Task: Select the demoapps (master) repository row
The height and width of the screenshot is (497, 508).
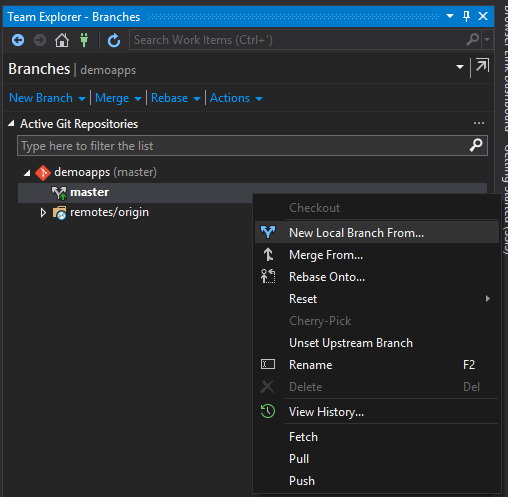Action: coord(252,172)
